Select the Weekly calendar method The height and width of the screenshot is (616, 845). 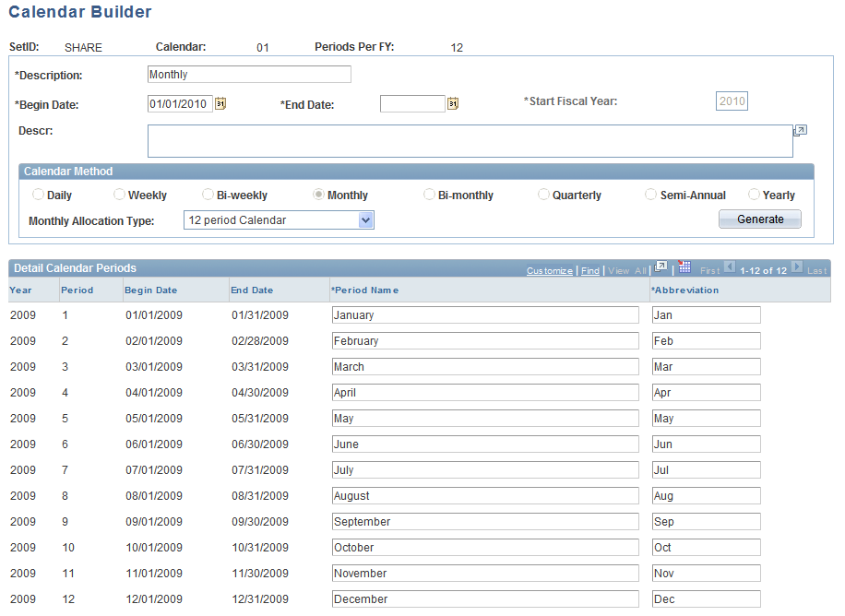coord(120,195)
